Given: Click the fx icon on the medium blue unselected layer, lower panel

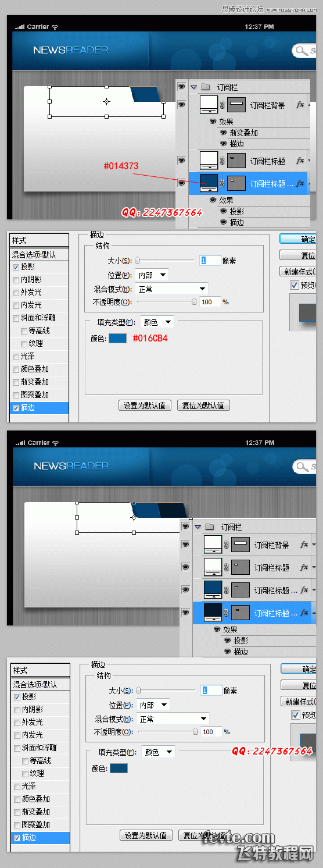Looking at the screenshot, I should click(x=304, y=590).
